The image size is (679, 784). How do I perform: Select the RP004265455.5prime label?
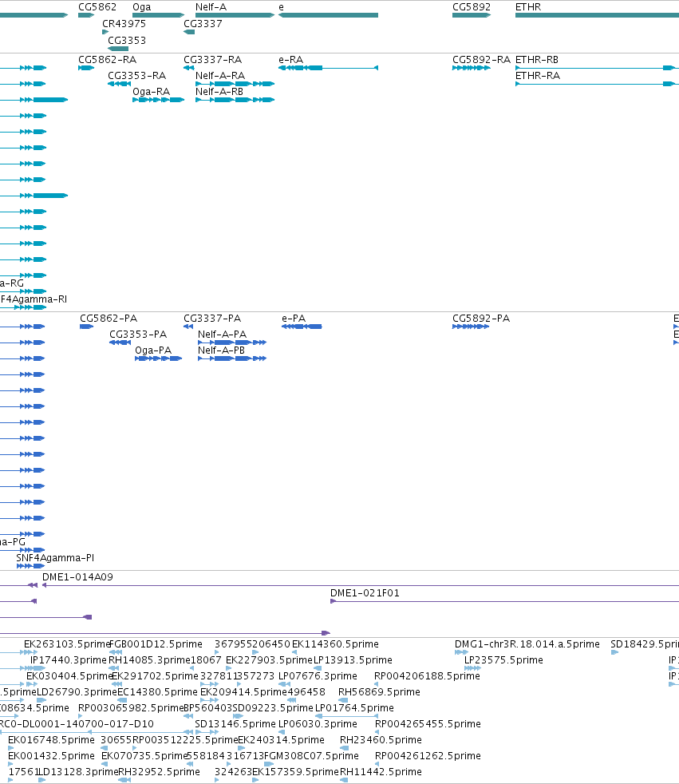point(428,724)
